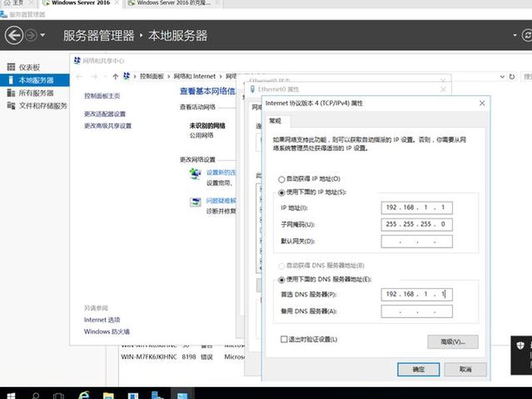This screenshot has height=399, width=532.
Task: Open the 高级(V)... advanced settings button
Action: tap(453, 342)
